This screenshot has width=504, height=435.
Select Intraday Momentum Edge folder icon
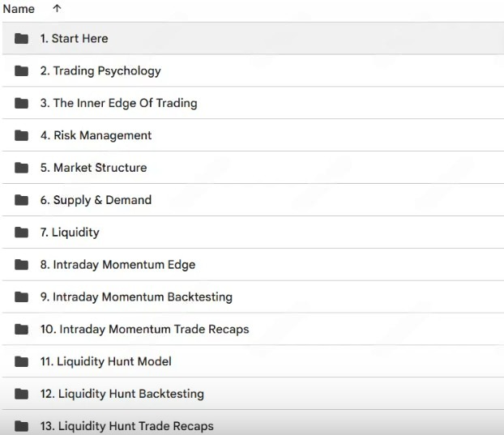click(22, 265)
